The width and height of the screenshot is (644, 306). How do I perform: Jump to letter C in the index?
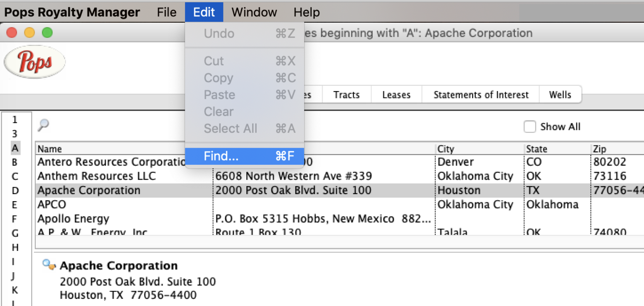click(15, 176)
